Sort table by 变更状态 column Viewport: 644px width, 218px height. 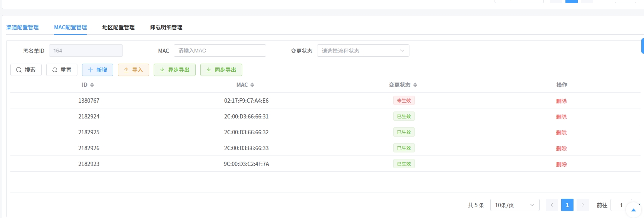coord(415,85)
